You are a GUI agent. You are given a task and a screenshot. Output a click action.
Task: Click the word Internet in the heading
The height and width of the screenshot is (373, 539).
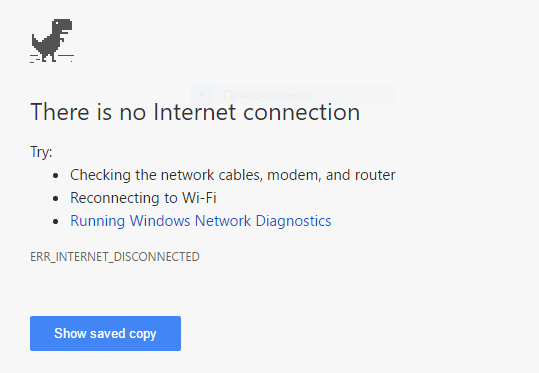tap(195, 112)
